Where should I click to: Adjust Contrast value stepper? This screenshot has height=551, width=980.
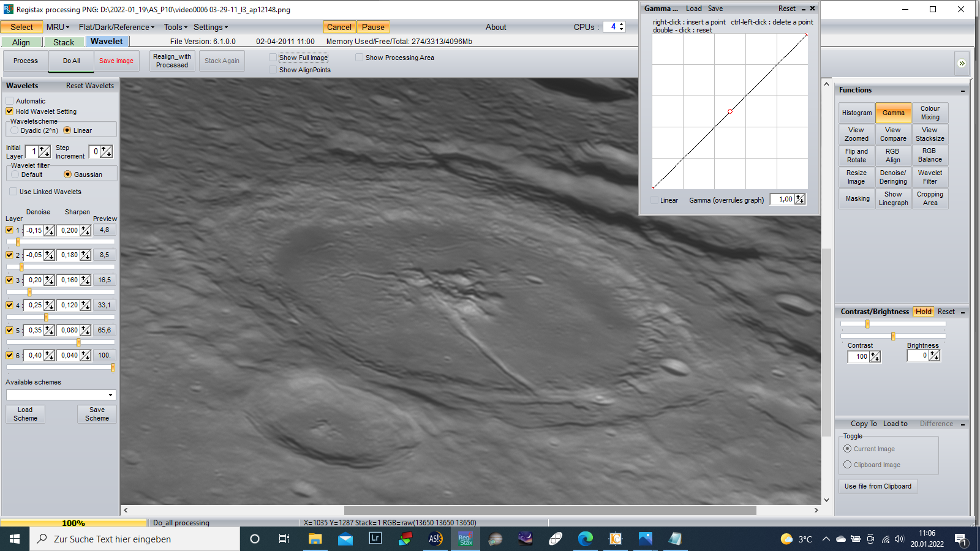(x=875, y=356)
